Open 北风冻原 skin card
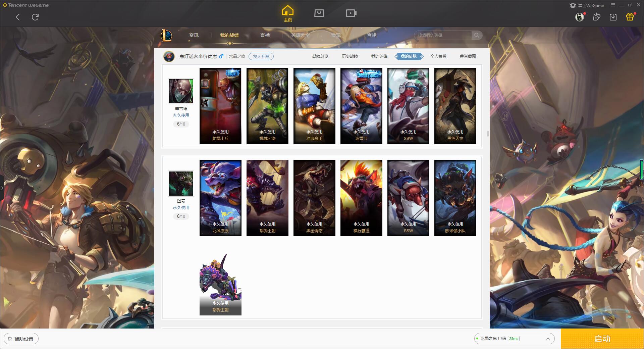This screenshot has height=349, width=644. point(220,198)
